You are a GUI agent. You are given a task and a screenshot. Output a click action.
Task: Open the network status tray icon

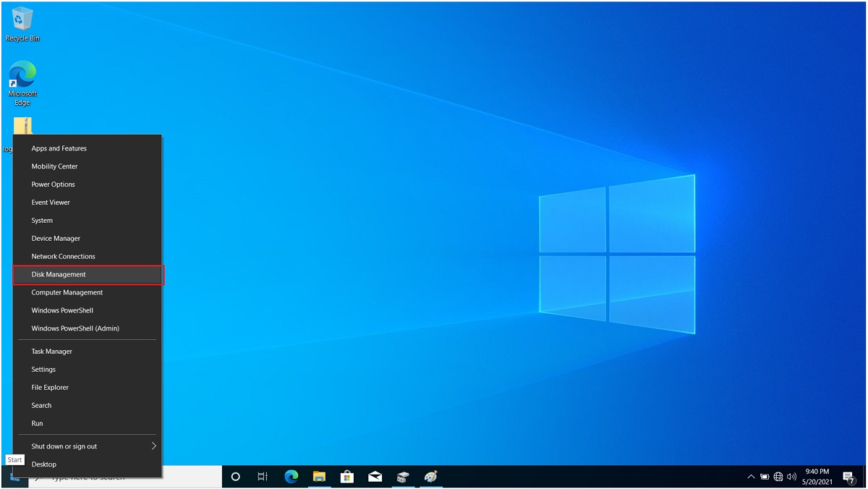[778, 477]
